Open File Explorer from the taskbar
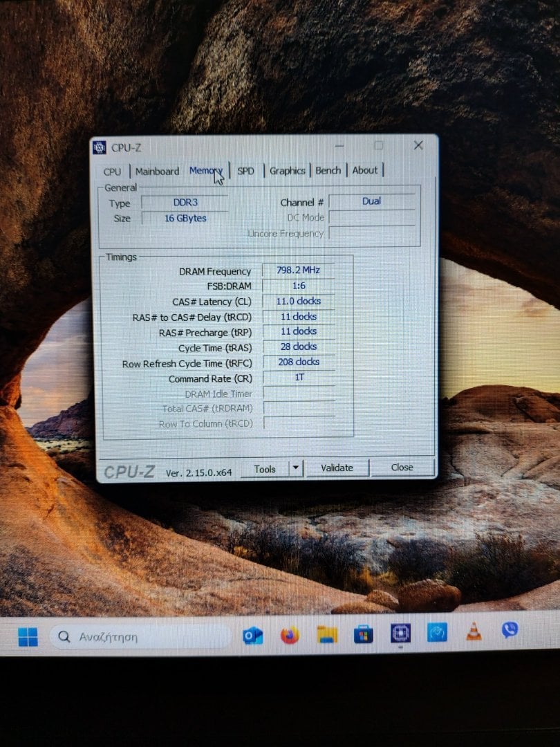This screenshot has height=747, width=560. (327, 634)
